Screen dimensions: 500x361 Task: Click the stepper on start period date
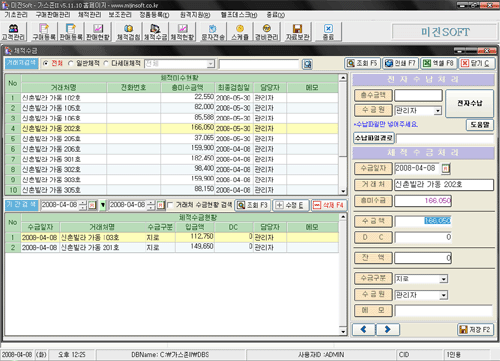(83, 205)
